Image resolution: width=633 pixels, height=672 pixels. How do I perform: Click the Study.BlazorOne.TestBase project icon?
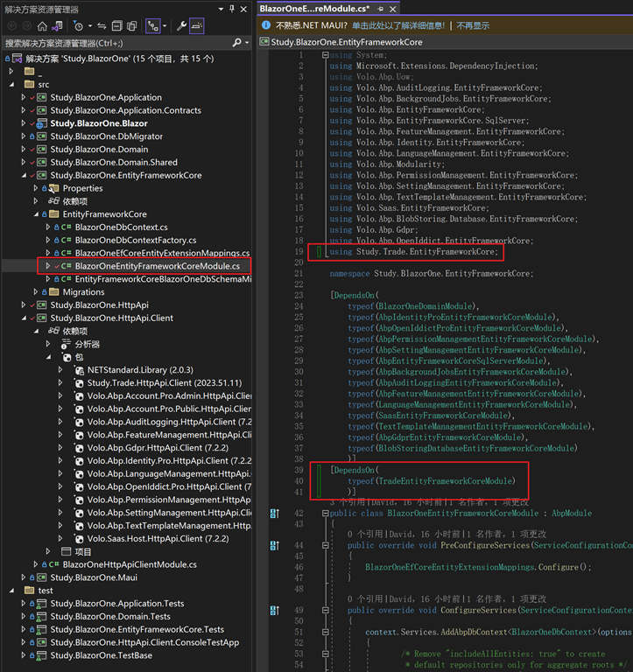[42, 655]
